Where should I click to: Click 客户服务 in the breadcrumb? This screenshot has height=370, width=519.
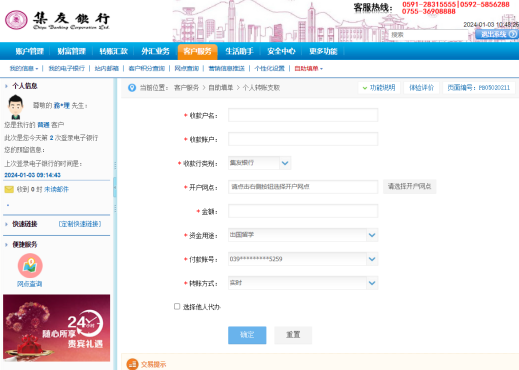pos(186,88)
